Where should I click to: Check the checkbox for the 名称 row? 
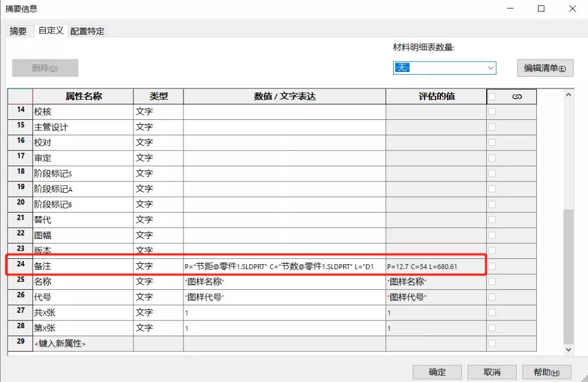492,282
